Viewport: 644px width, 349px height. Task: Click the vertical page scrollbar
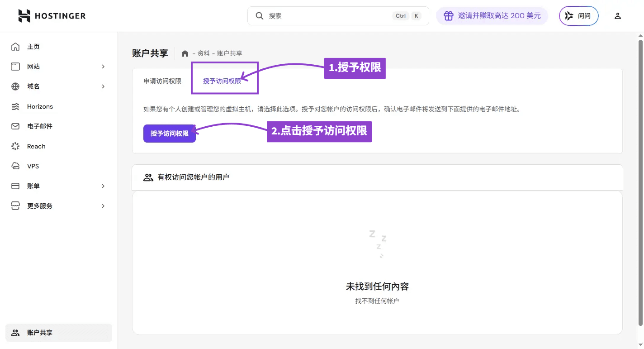coord(640,181)
